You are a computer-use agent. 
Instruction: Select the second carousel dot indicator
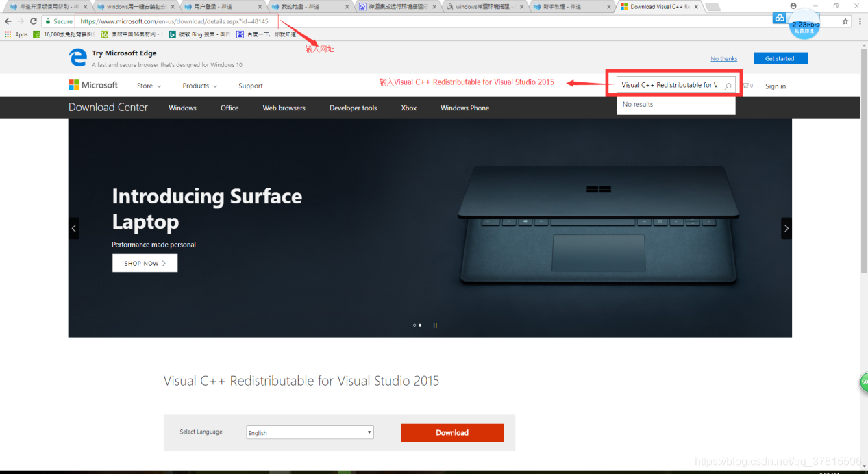coord(420,325)
